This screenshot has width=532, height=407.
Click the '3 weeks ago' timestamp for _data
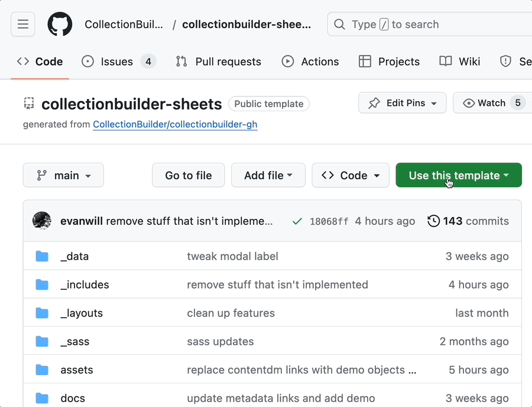point(477,256)
